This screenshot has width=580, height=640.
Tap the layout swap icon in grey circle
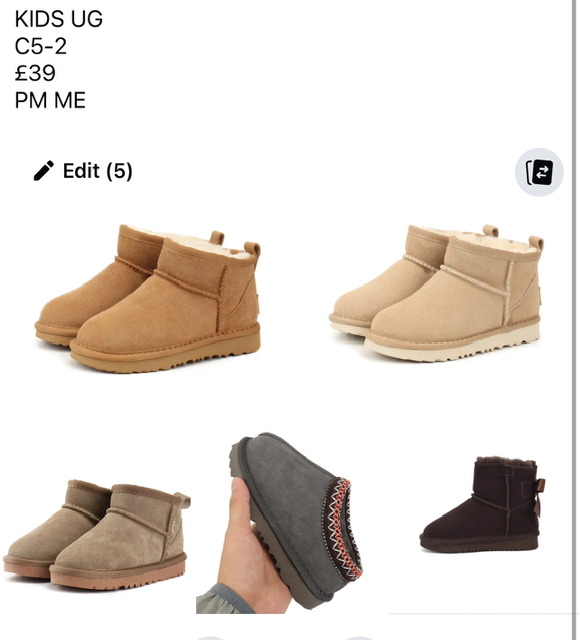[x=539, y=172]
